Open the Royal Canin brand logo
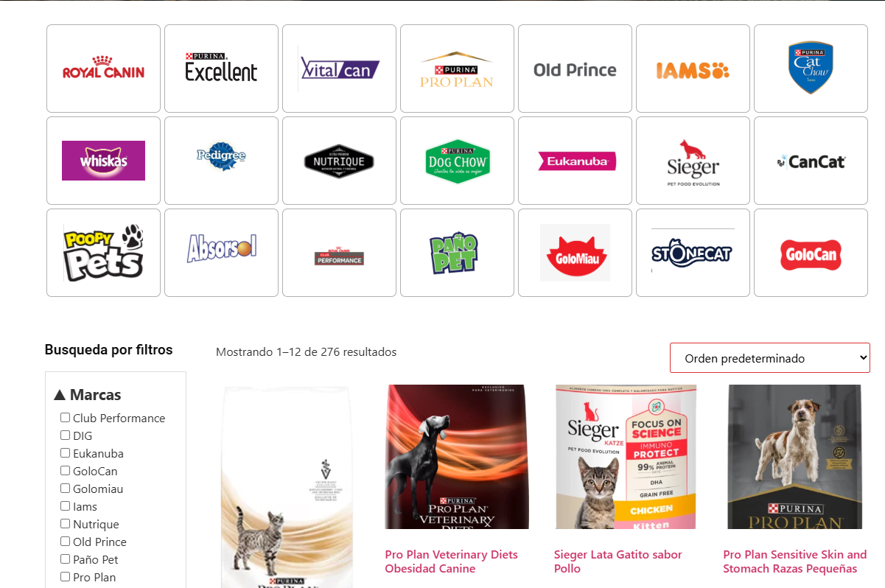Viewport: 885px width, 588px height. (103, 69)
